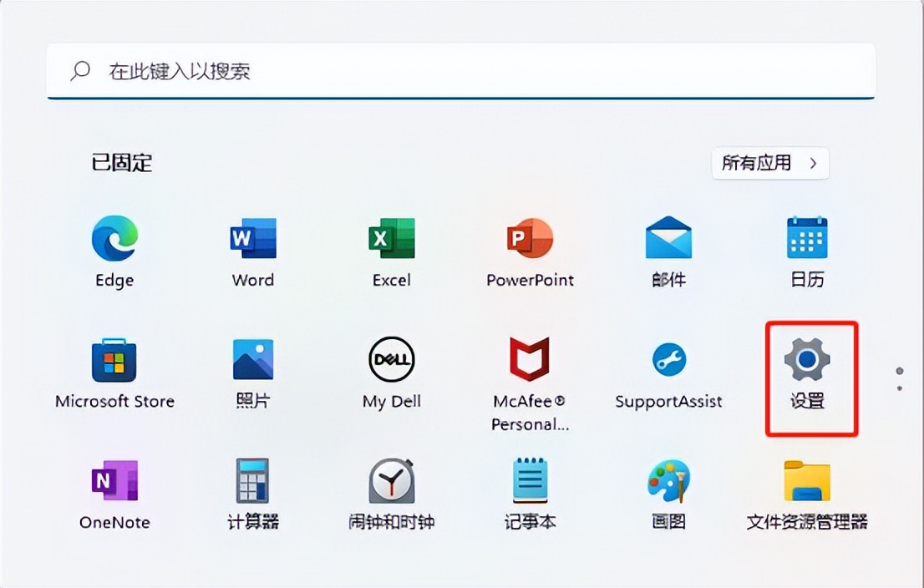Open the 计算器 (Calculator)

point(252,484)
